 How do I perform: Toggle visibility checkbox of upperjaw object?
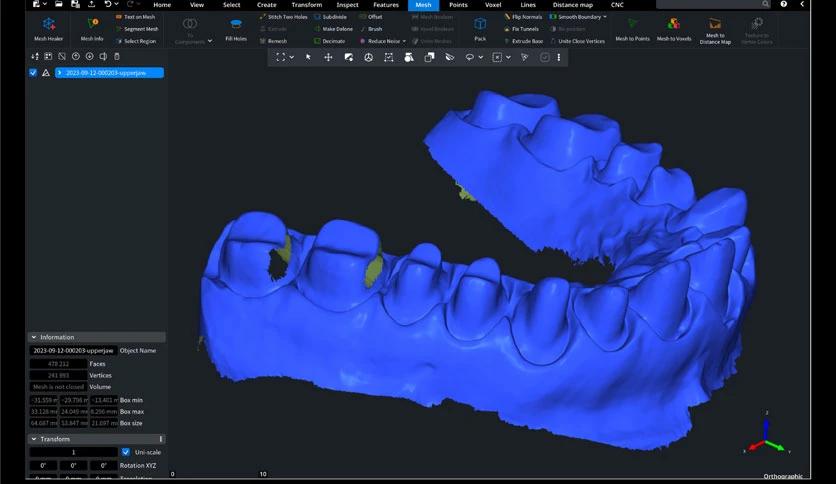click(x=33, y=72)
